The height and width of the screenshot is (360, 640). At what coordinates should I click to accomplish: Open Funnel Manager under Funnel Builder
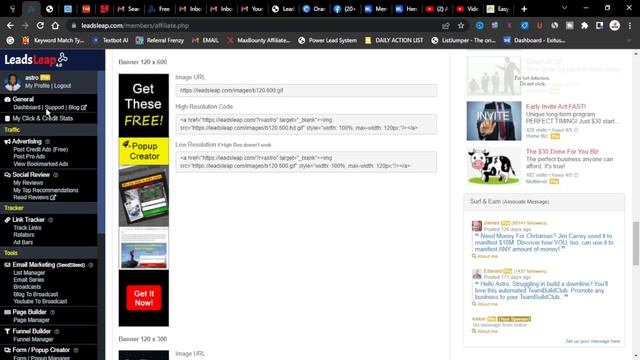point(33,339)
